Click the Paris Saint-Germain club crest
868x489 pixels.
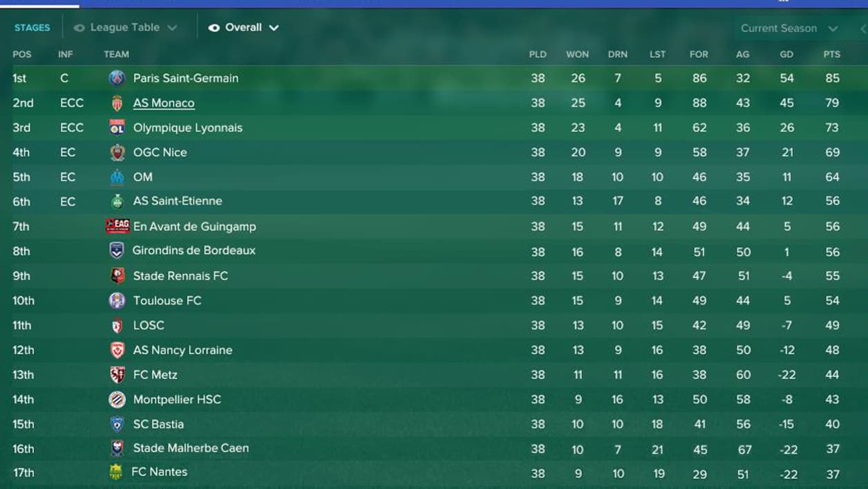pyautogui.click(x=117, y=78)
